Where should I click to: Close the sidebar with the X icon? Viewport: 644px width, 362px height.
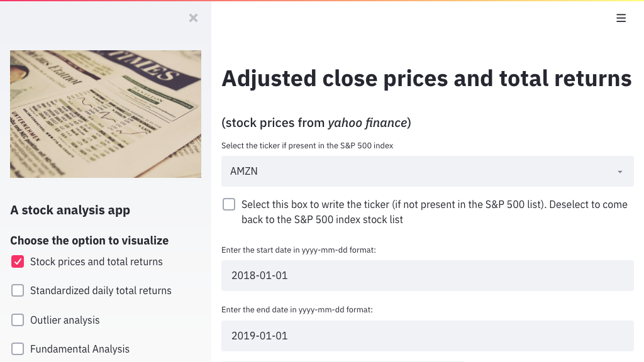pos(194,18)
